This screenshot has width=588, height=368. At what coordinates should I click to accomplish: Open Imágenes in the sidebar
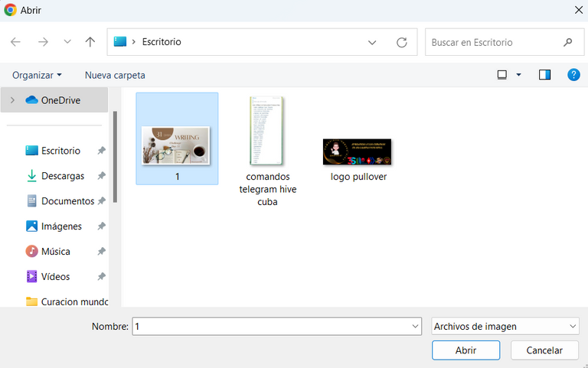point(61,226)
